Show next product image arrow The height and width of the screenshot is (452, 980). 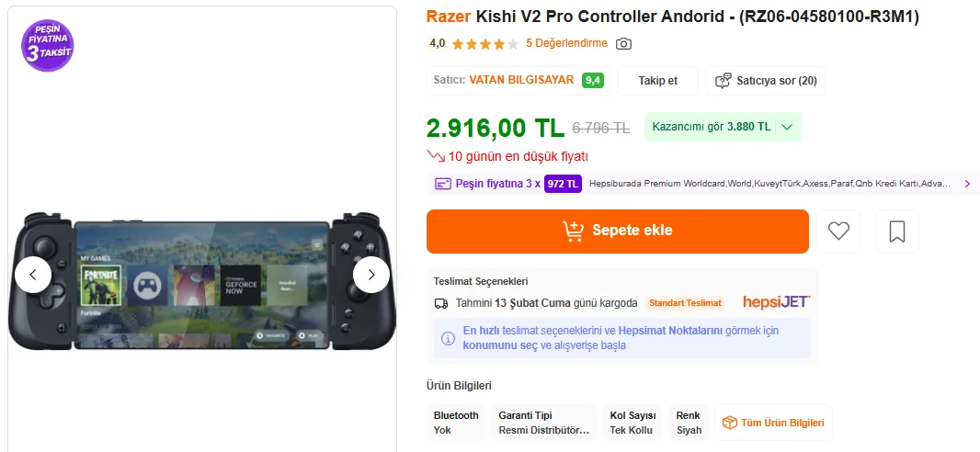click(x=371, y=275)
